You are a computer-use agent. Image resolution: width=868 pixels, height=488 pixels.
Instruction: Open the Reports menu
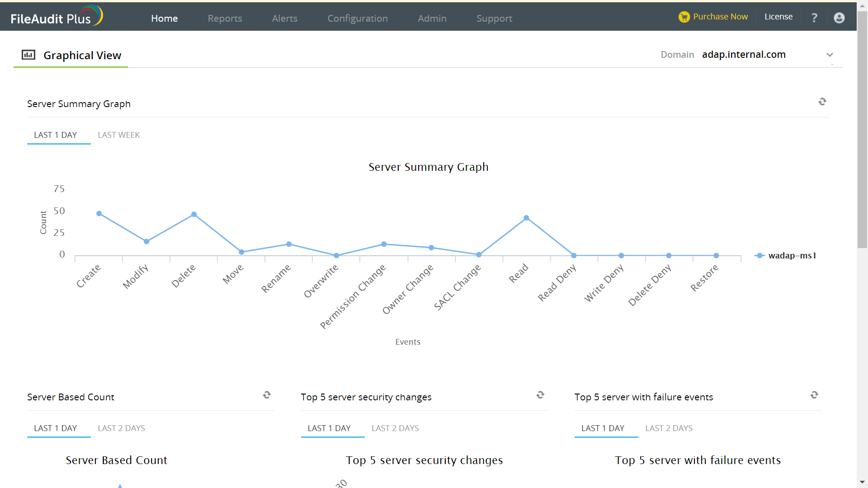[x=225, y=19]
